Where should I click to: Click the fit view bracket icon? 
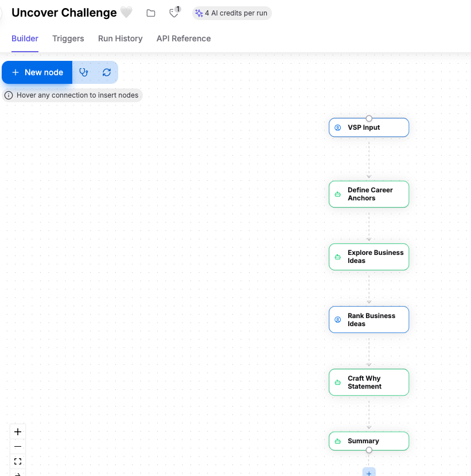point(18,461)
